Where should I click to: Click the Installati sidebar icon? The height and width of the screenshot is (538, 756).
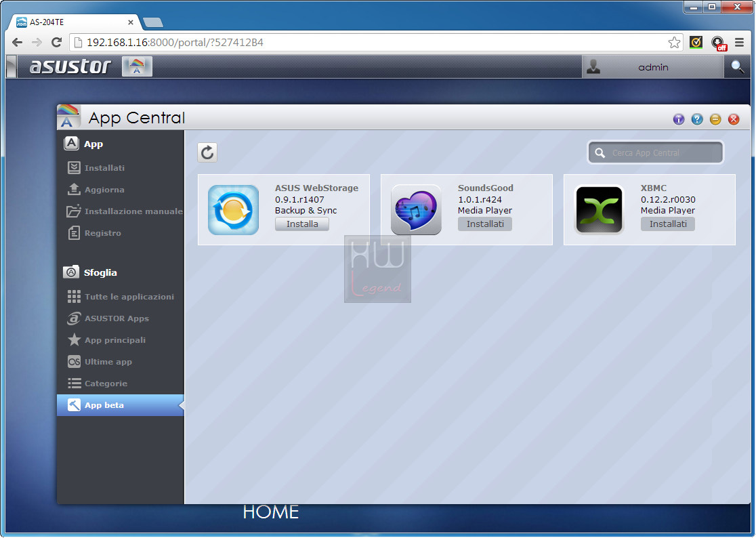pos(74,168)
